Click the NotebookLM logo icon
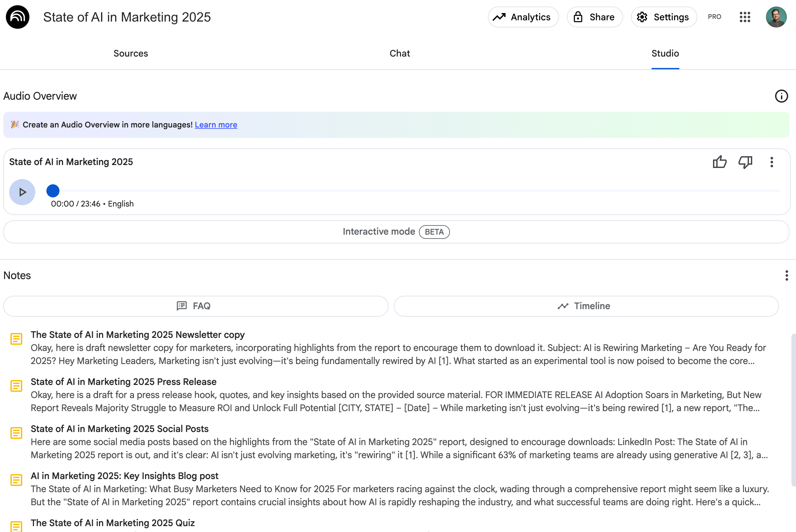This screenshot has width=796, height=532. (18, 17)
